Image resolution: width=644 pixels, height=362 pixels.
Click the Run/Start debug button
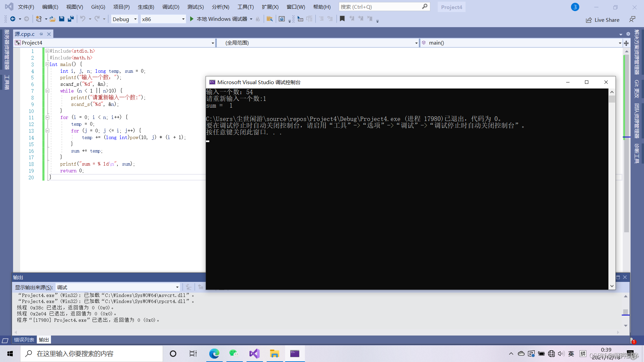[x=191, y=18]
